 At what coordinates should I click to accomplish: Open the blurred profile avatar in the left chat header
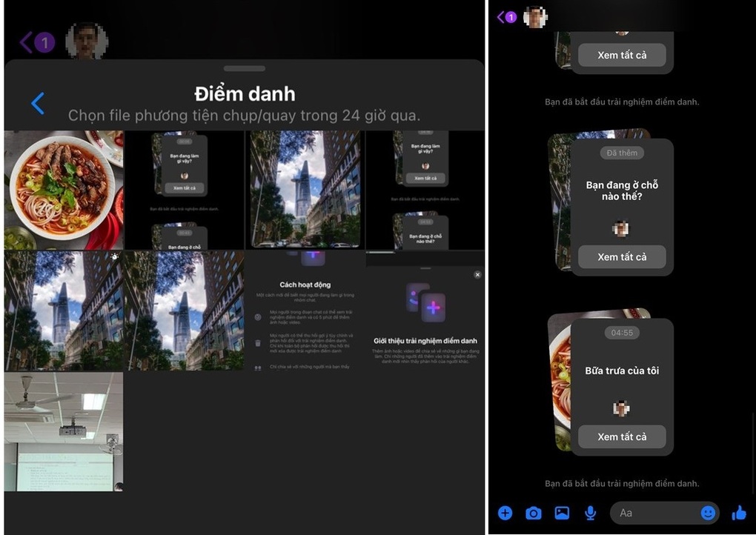pos(87,41)
